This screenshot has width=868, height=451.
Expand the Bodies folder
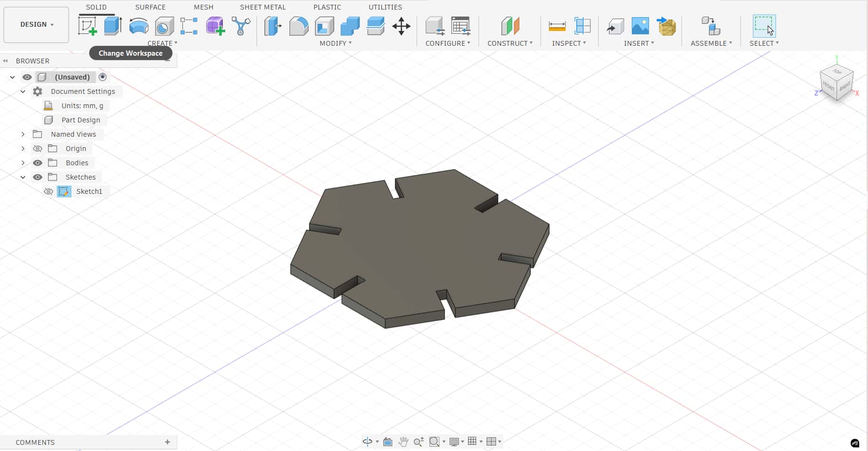(23, 163)
